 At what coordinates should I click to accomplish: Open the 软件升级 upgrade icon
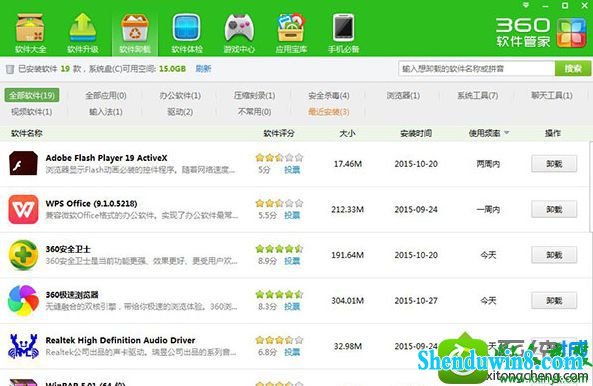pos(82,33)
